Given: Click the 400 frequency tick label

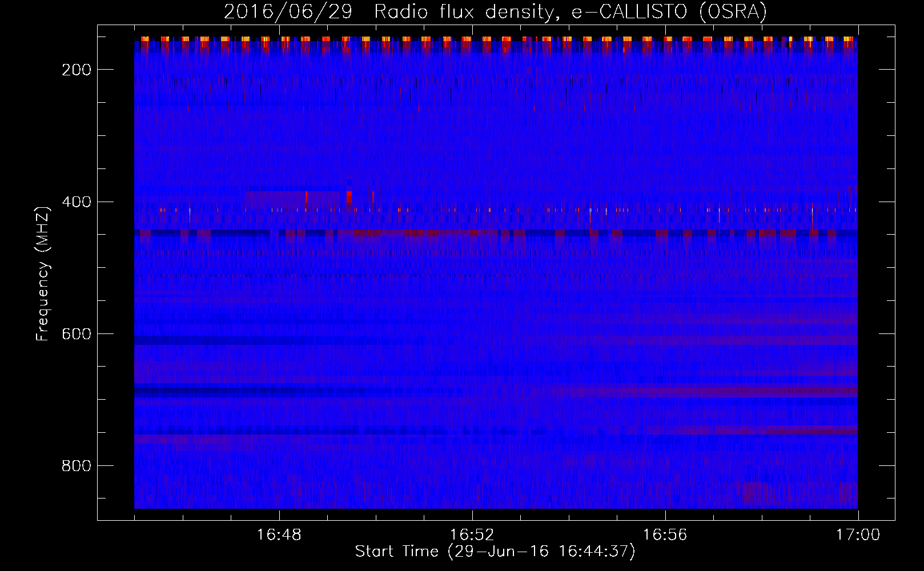Looking at the screenshot, I should point(77,202).
